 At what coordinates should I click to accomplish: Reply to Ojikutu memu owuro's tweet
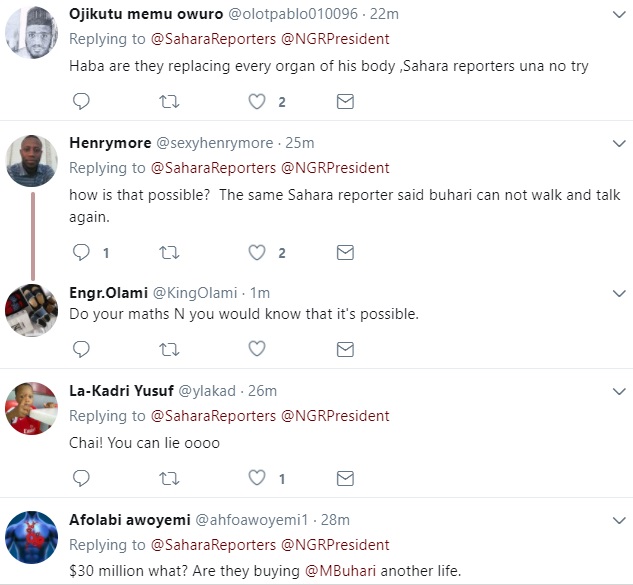click(x=81, y=101)
